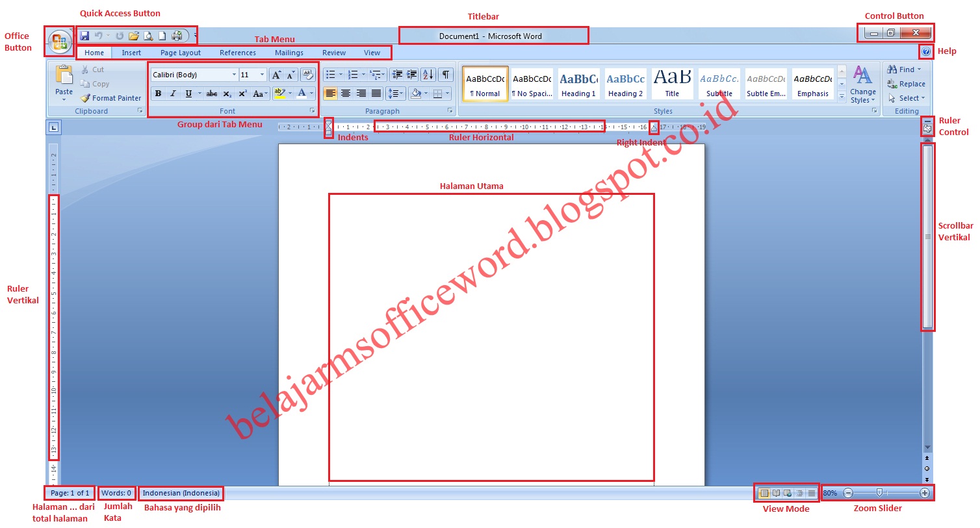
Task: Open the font name dropdown Calibri (Body)
Action: click(x=234, y=75)
